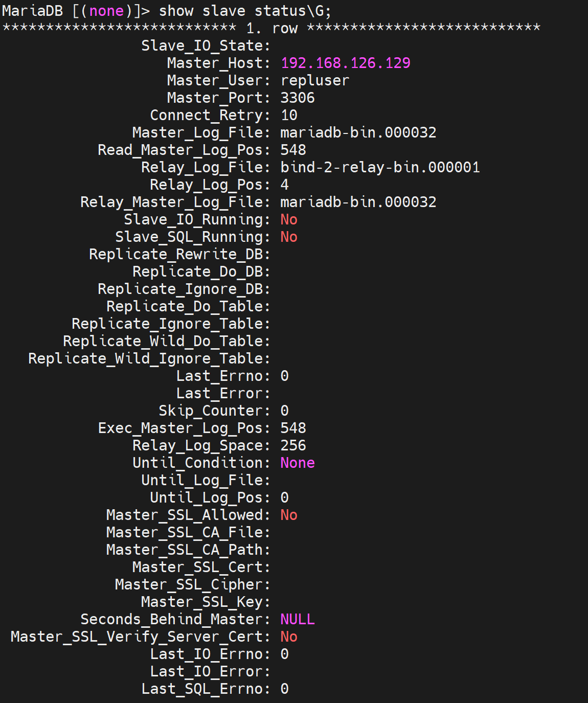Click the Master_Log_File value mariadb-bin.000032
The width and height of the screenshot is (588, 703).
(358, 132)
